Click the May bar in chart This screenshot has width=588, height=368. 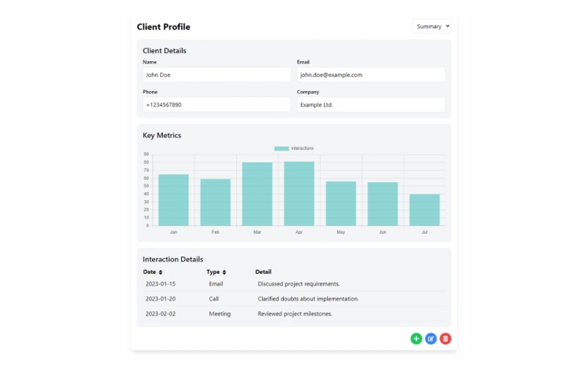coord(341,204)
